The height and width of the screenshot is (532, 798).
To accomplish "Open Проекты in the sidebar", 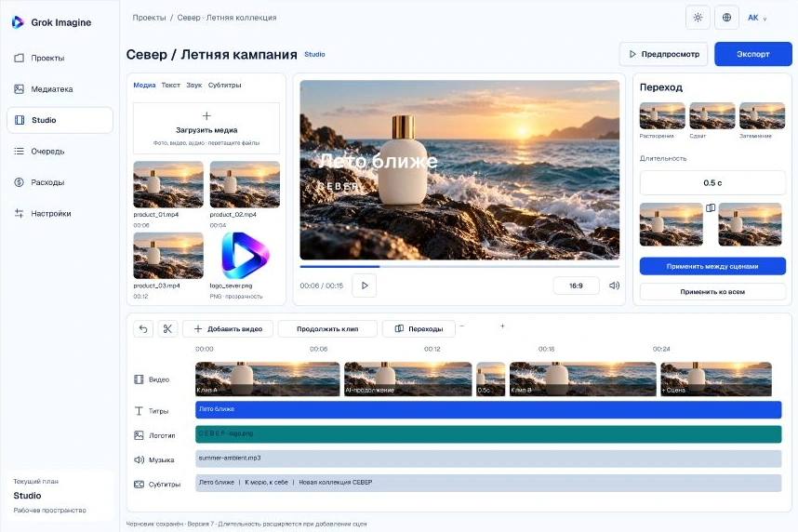I will coord(60,58).
